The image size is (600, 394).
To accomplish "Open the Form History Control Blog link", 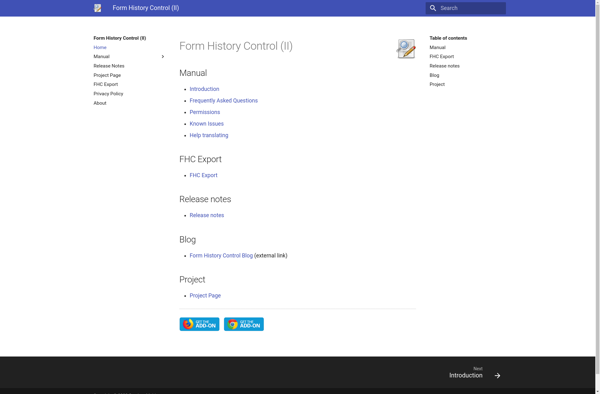I will pyautogui.click(x=221, y=256).
